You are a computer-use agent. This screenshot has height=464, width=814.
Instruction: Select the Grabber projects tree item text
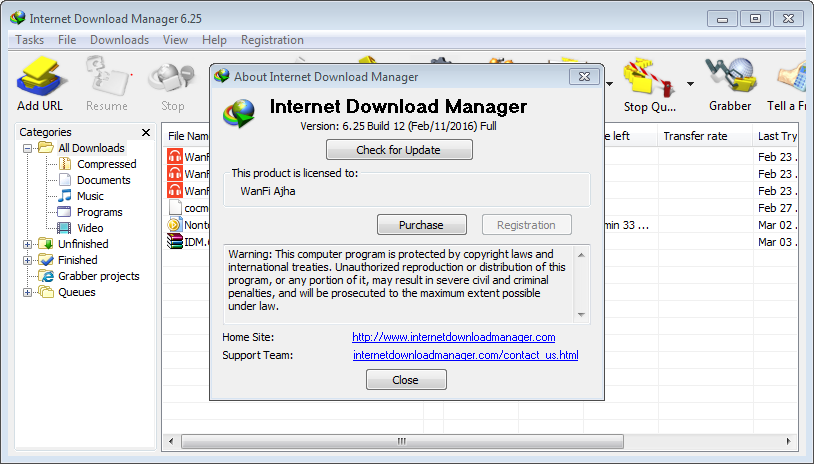[x=99, y=276]
